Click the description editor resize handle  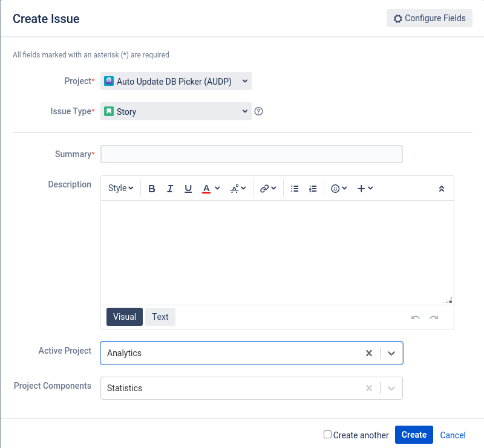pos(450,300)
